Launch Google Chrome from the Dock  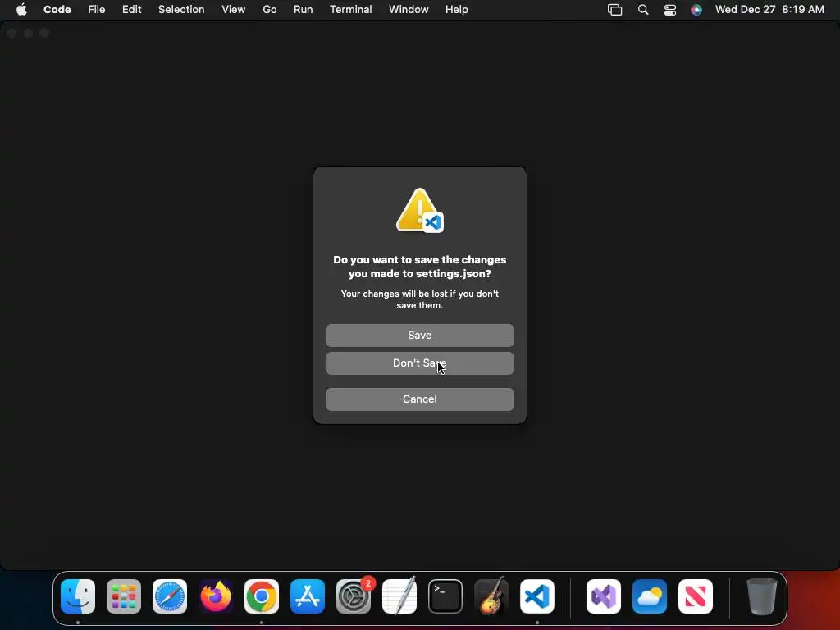click(262, 596)
